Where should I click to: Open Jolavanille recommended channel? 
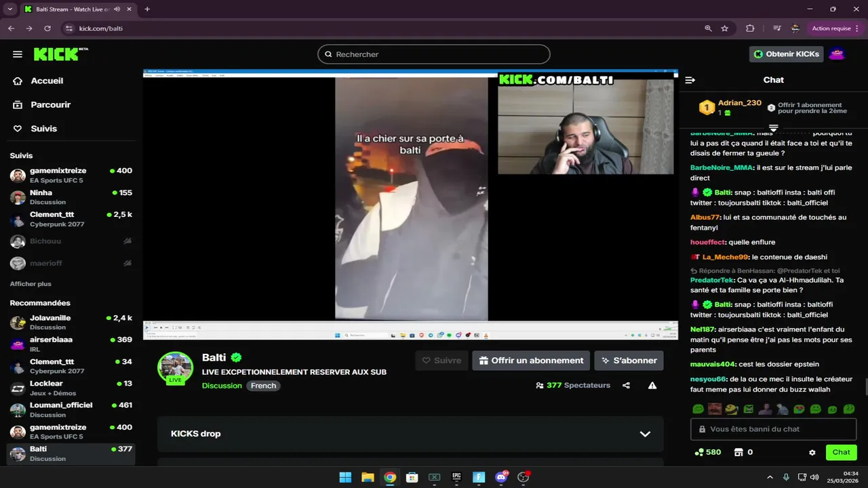click(71, 323)
